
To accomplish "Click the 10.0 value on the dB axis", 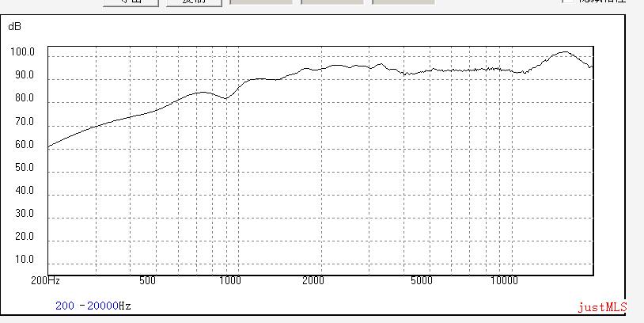I will [x=25, y=260].
